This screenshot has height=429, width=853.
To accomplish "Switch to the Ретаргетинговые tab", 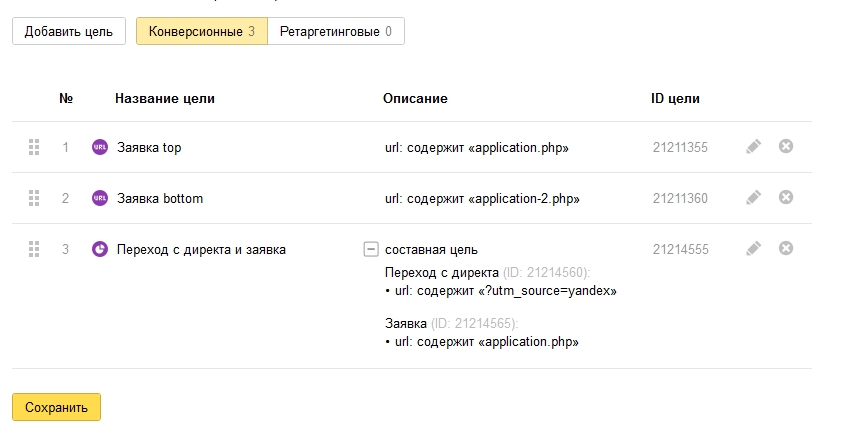I will 336,31.
